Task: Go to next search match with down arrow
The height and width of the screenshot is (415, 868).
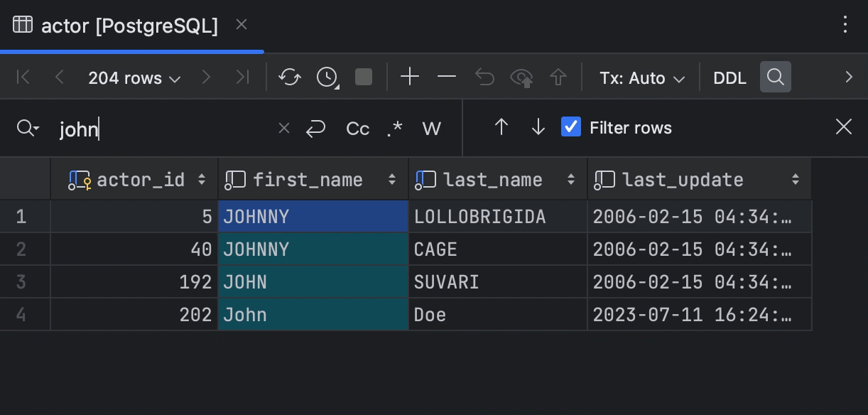Action: tap(538, 127)
